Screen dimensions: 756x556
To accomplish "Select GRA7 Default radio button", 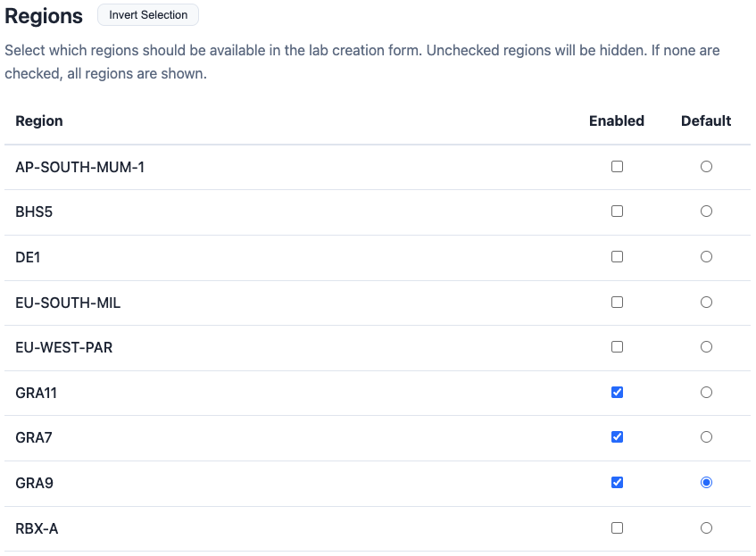I will [x=706, y=437].
